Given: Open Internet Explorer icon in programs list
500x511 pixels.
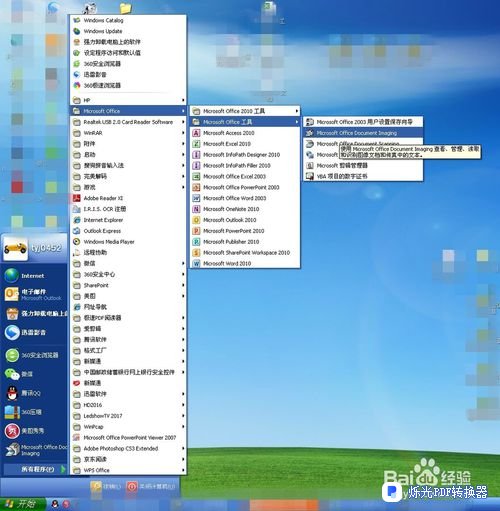Looking at the screenshot, I should click(77, 220).
